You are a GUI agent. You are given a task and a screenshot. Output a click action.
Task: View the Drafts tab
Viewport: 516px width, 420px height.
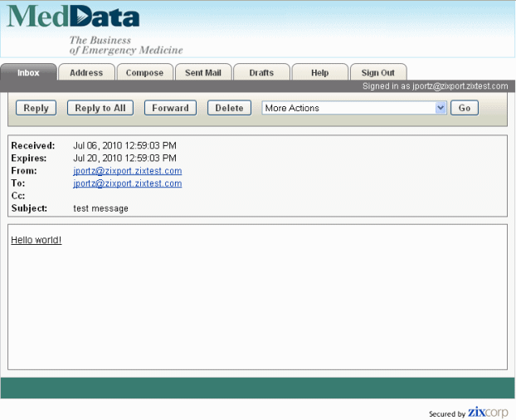coord(261,73)
